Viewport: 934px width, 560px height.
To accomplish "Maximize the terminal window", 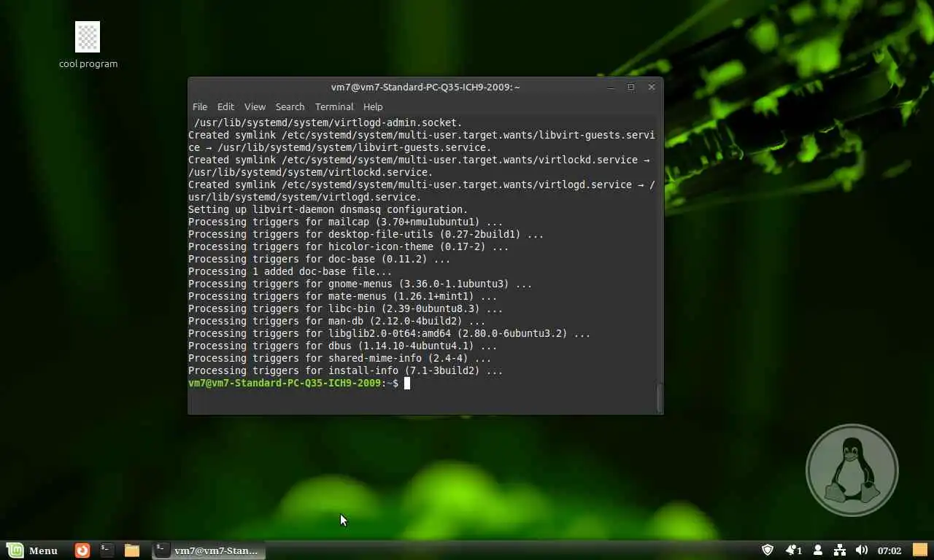I will [631, 87].
